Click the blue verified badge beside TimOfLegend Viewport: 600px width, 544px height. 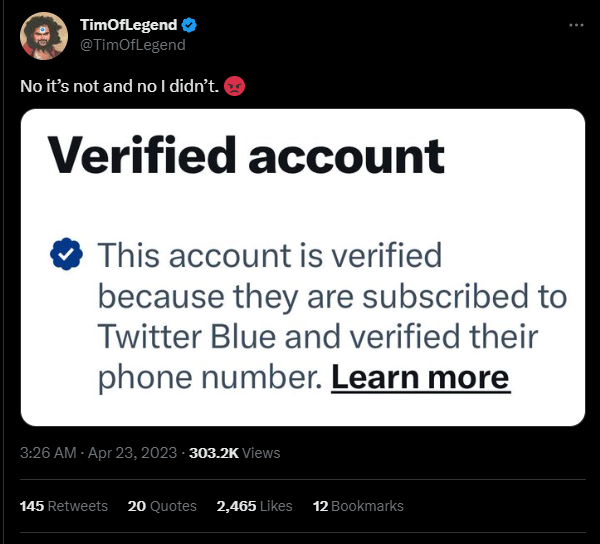coord(189,25)
